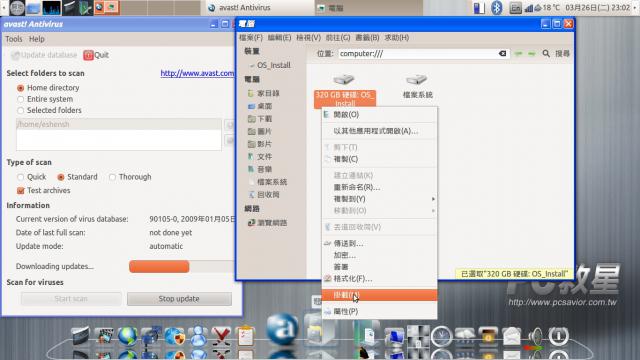Click the En keyboard layout indicator
The height and width of the screenshot is (360, 640).
point(516,8)
